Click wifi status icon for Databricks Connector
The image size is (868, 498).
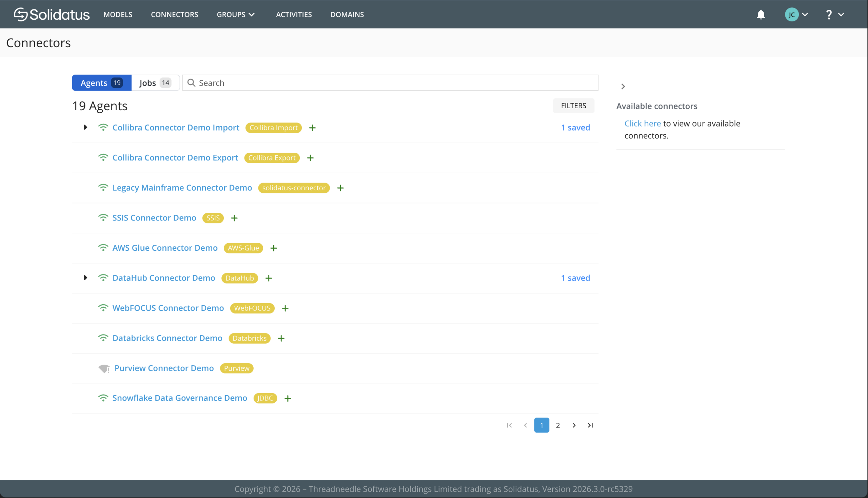tap(103, 338)
